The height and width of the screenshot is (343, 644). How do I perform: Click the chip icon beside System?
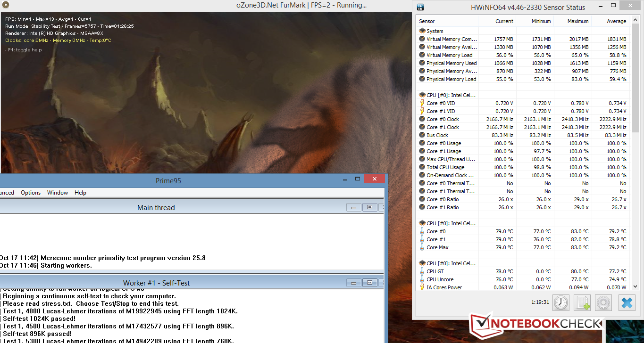(422, 31)
